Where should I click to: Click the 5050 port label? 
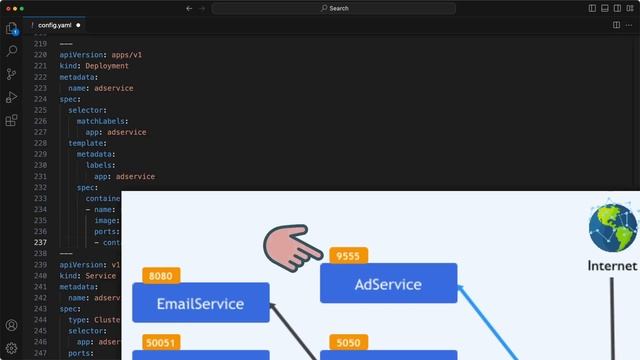[349, 342]
